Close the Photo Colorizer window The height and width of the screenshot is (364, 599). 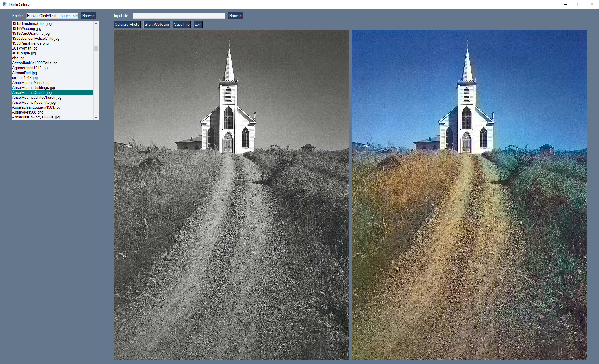point(592,4)
